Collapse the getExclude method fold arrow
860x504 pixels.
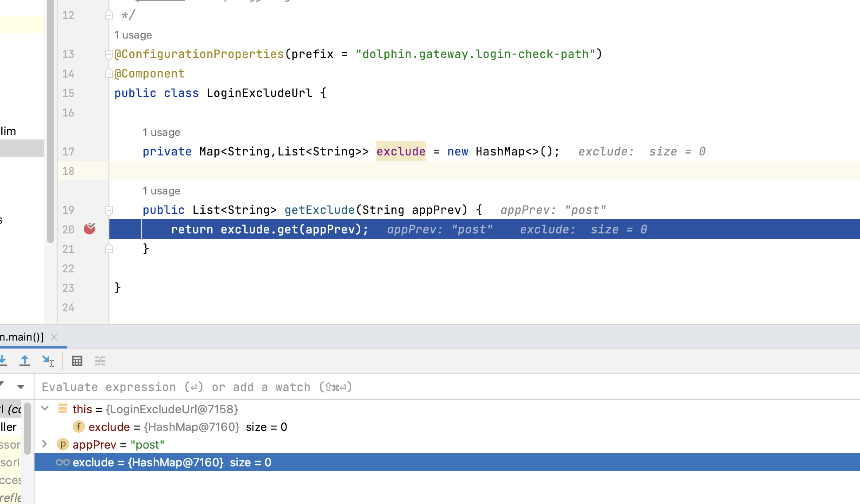[108, 211]
